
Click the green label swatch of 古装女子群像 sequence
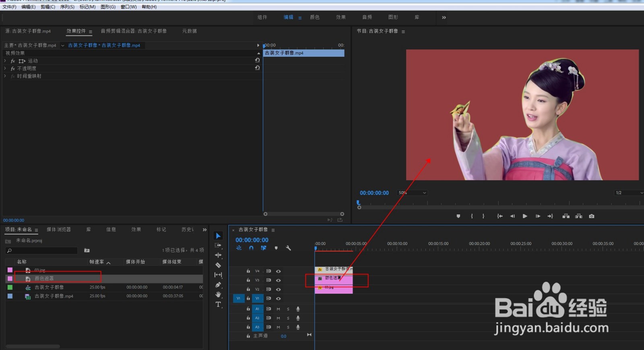(10, 287)
